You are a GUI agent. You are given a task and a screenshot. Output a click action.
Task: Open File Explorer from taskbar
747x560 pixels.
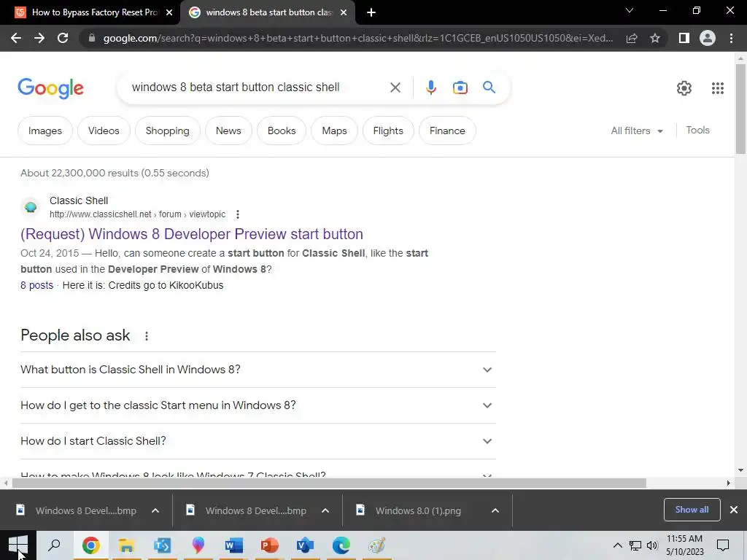click(x=126, y=545)
